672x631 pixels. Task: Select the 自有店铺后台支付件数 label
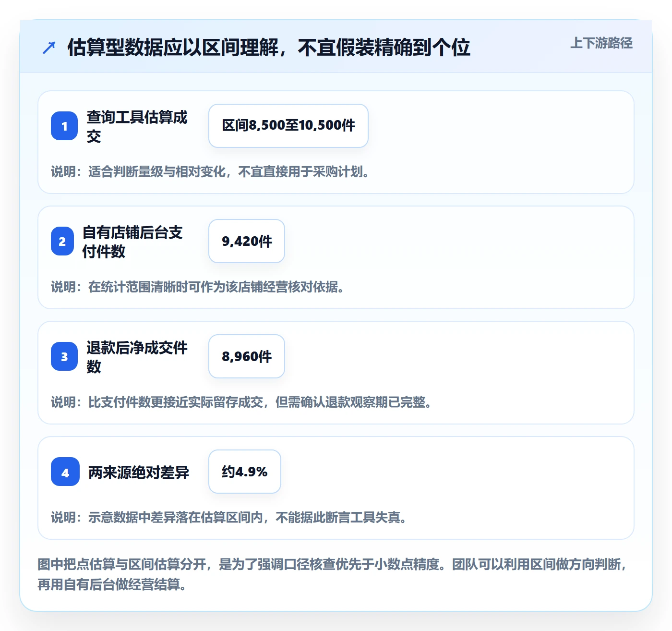[133, 242]
